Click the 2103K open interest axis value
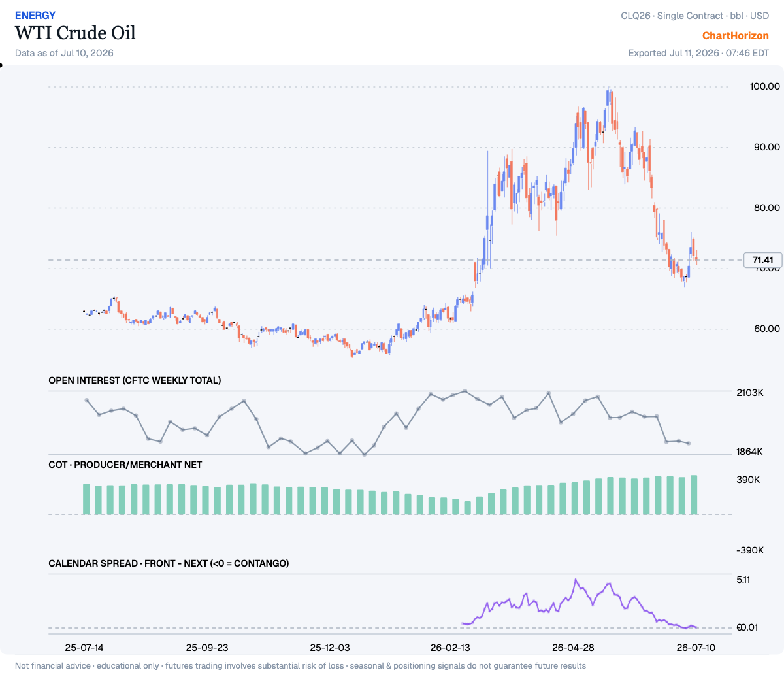784x677 pixels. [750, 393]
